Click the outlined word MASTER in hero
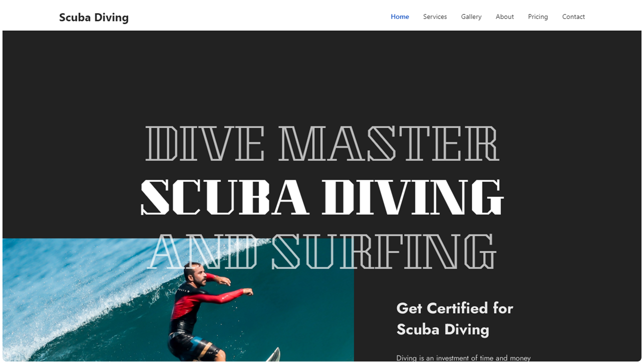This screenshot has width=644, height=364. coord(389,144)
